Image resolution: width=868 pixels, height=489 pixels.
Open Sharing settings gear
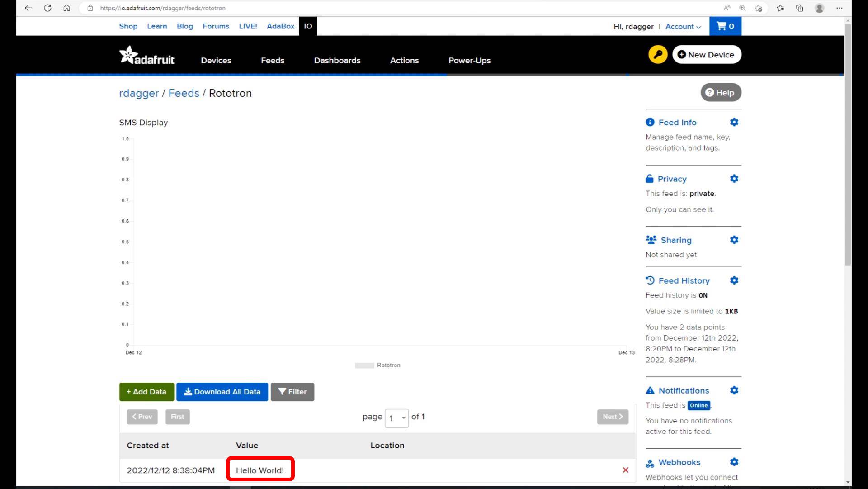coord(734,240)
